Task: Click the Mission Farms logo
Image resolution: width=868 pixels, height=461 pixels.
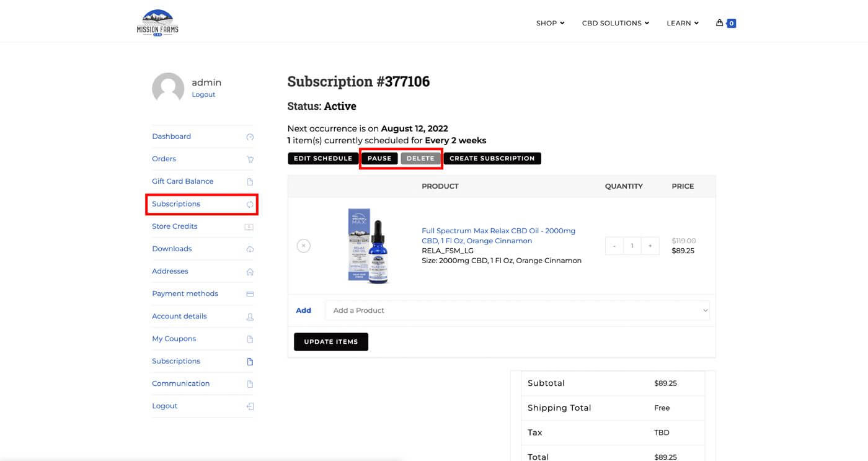Action: (x=157, y=23)
